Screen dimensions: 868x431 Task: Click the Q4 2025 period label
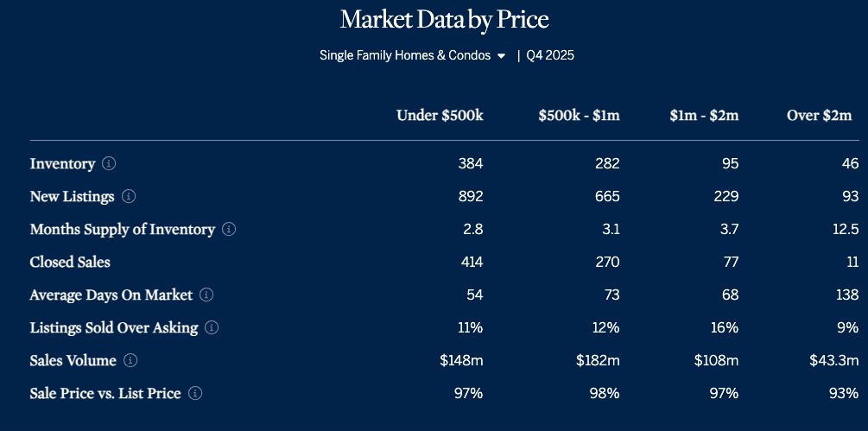(550, 55)
